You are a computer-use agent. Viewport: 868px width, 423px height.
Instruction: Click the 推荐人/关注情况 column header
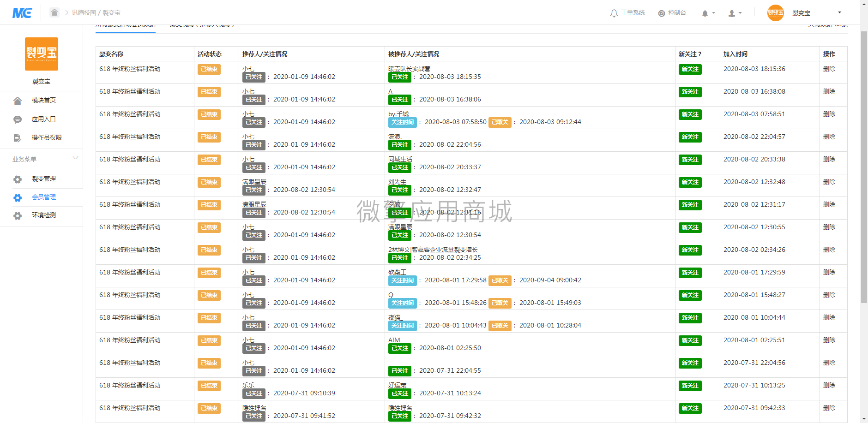click(265, 54)
